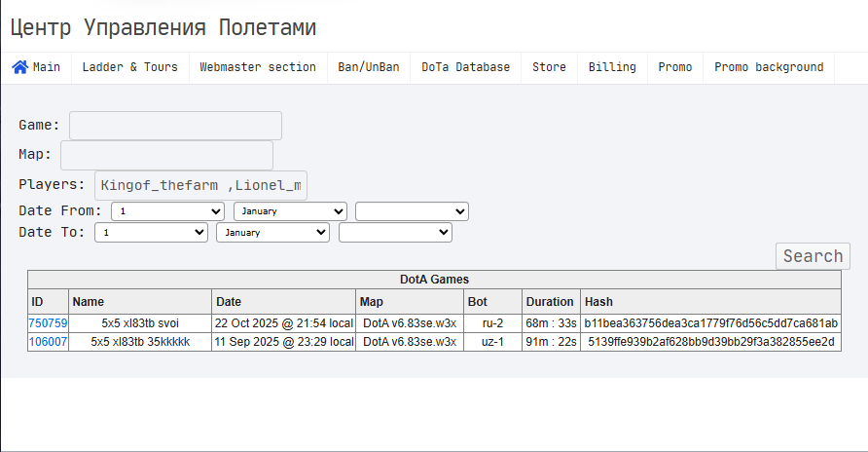868x452 pixels.
Task: Click hash starting with 5139ffe939b2
Action: tap(710, 342)
